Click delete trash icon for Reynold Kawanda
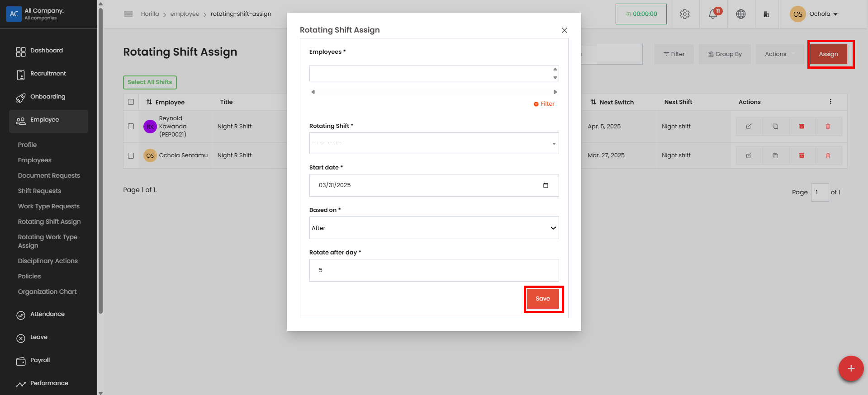 tap(828, 127)
